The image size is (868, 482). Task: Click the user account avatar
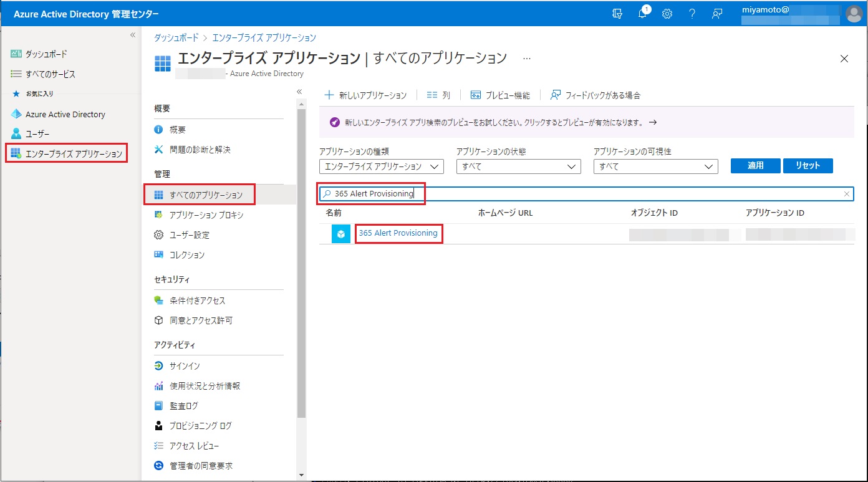pos(854,14)
